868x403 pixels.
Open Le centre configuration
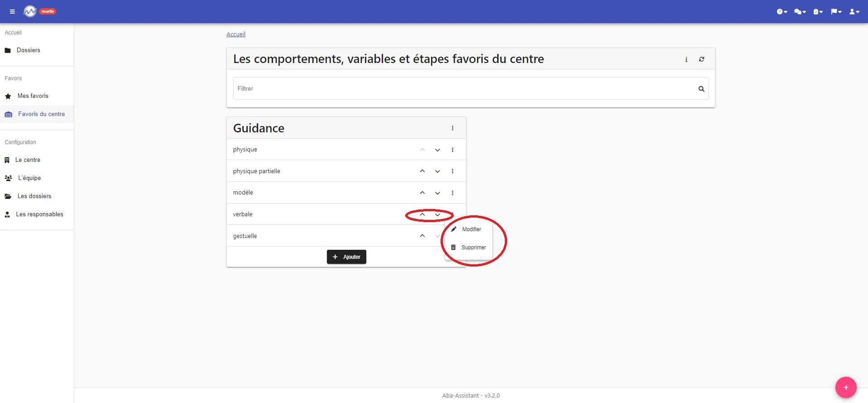[37, 160]
